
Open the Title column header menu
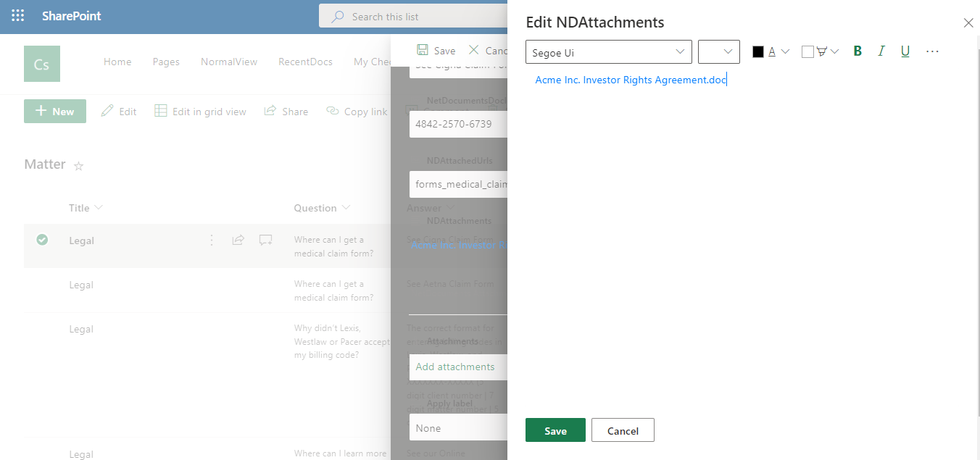click(86, 208)
